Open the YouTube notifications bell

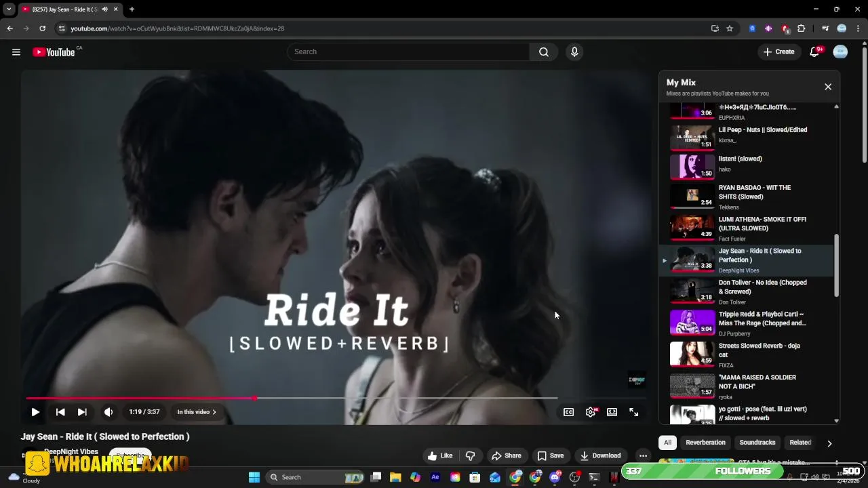coord(815,52)
